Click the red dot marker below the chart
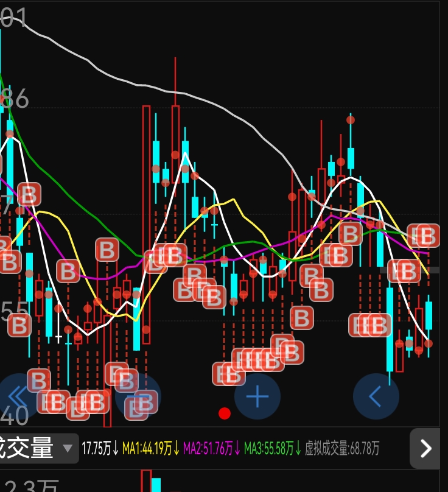 click(225, 413)
